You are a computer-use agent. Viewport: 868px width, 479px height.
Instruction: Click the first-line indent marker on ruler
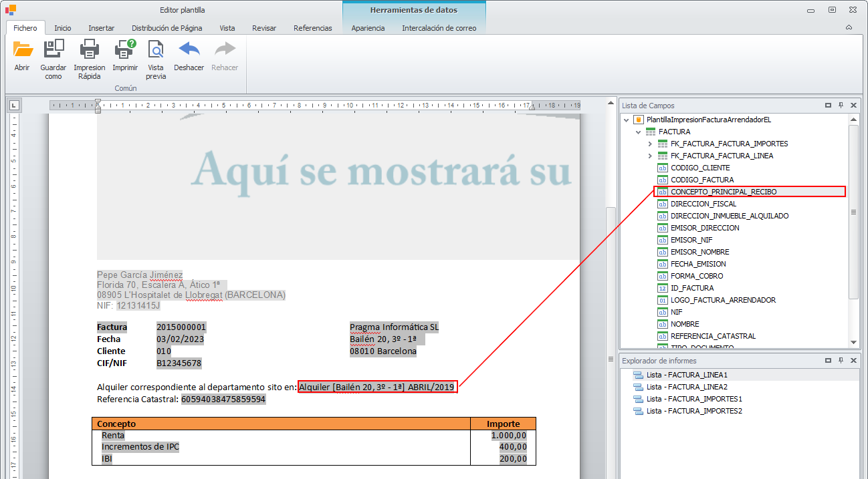click(98, 102)
